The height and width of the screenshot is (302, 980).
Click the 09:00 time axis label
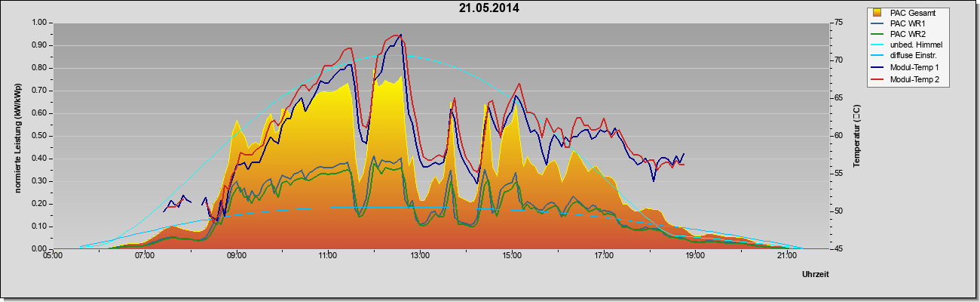click(236, 257)
